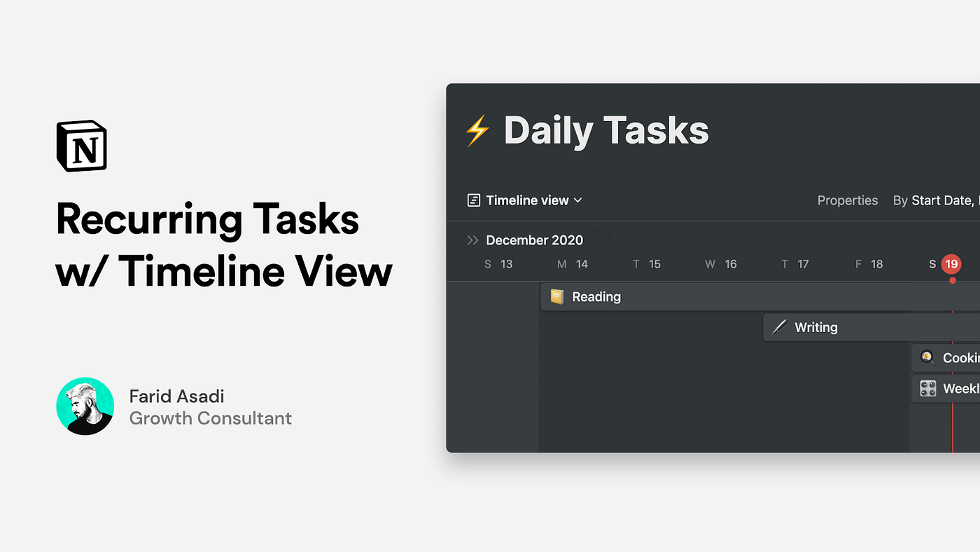Click the Daily Tasks page title
Viewport: 980px width, 552px height.
click(x=606, y=130)
